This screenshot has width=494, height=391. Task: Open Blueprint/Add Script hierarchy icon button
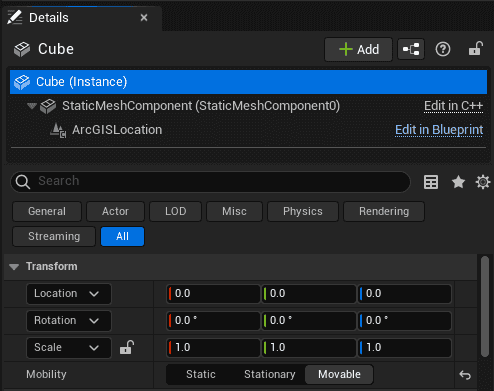(x=411, y=49)
